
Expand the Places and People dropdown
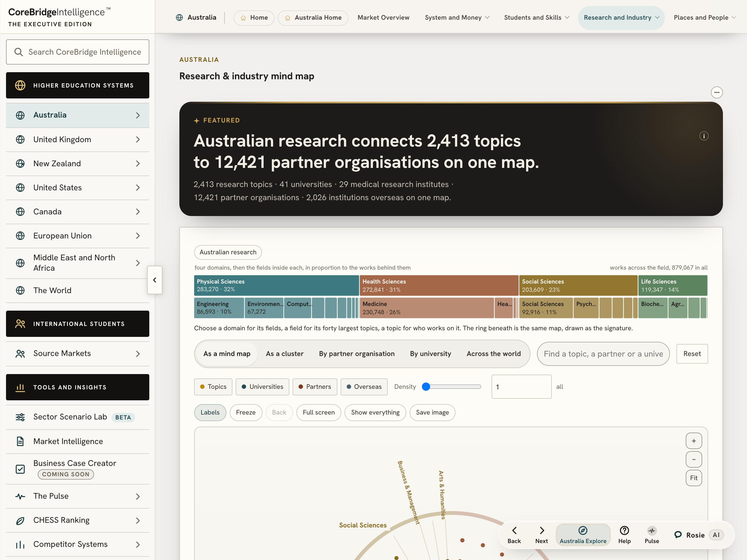[705, 17]
